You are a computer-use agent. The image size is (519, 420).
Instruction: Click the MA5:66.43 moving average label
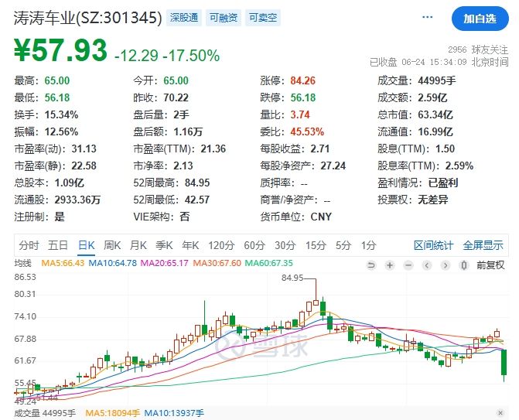63,263
